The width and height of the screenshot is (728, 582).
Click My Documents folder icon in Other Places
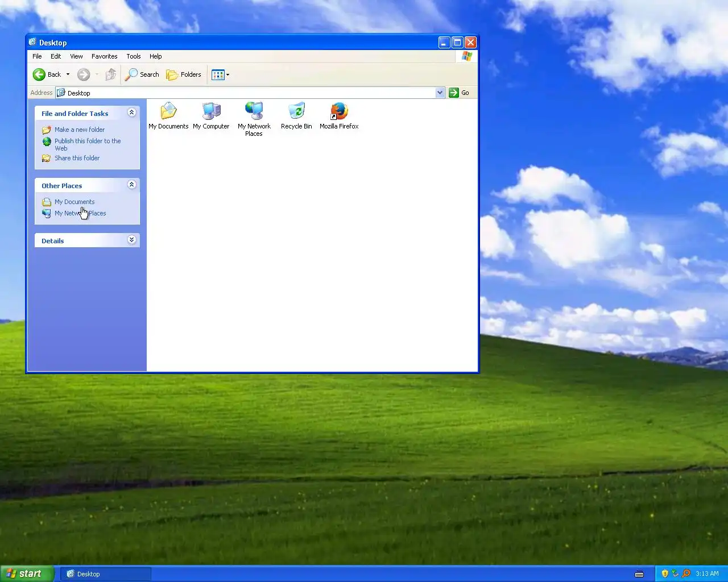[x=47, y=202]
